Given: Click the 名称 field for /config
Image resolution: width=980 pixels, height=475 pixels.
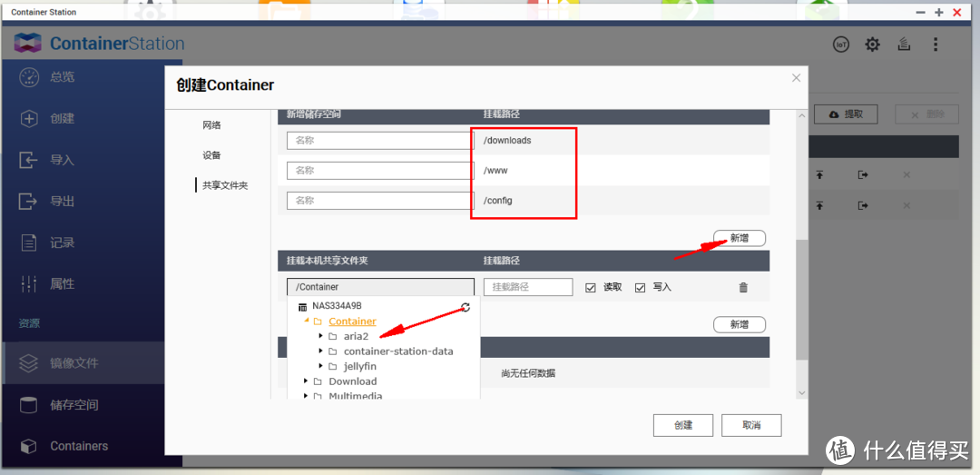Looking at the screenshot, I should (x=380, y=201).
